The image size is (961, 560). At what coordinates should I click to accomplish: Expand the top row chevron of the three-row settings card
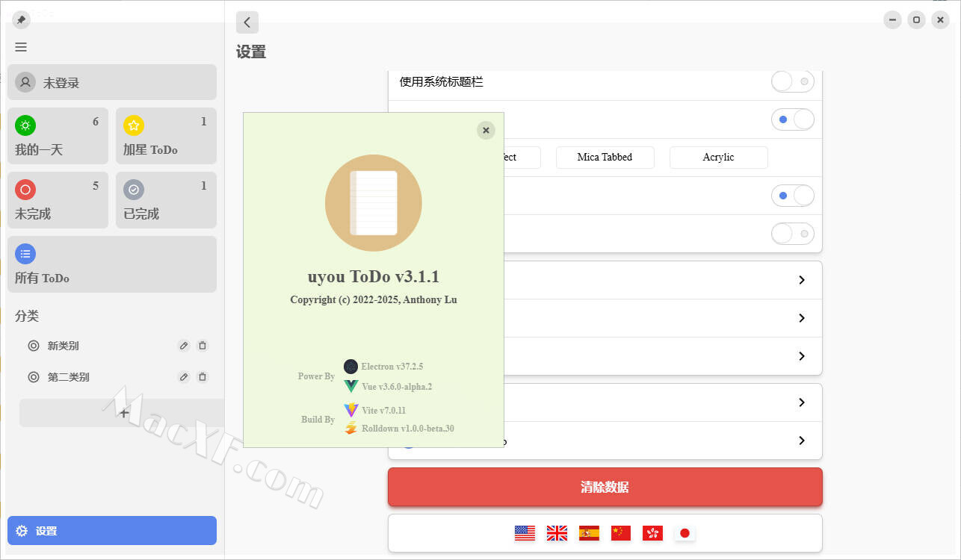tap(801, 280)
